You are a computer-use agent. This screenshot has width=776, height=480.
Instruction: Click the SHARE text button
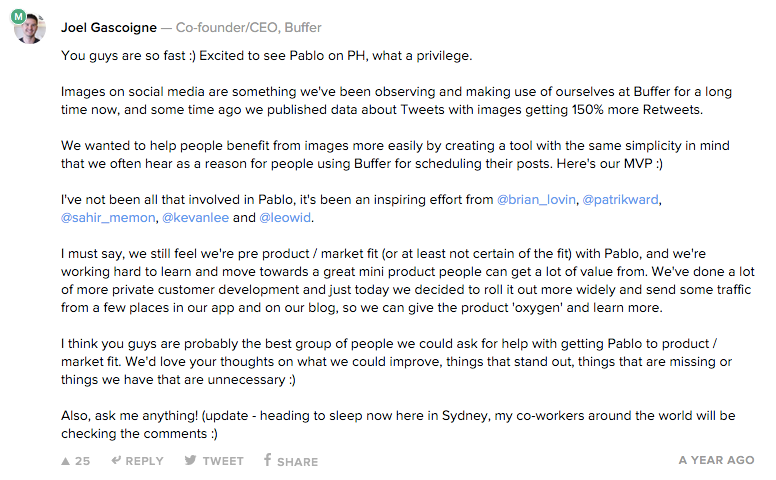tap(297, 462)
